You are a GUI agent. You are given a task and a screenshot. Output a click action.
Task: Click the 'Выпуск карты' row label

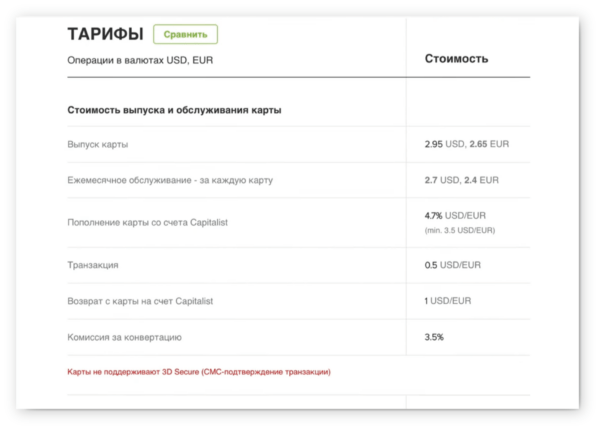click(x=98, y=145)
